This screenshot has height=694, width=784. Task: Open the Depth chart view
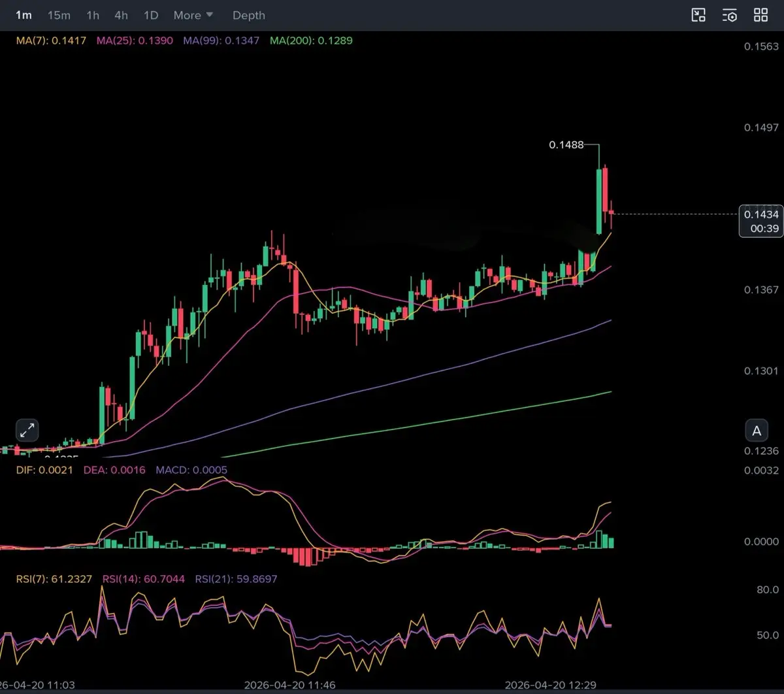pos(249,15)
